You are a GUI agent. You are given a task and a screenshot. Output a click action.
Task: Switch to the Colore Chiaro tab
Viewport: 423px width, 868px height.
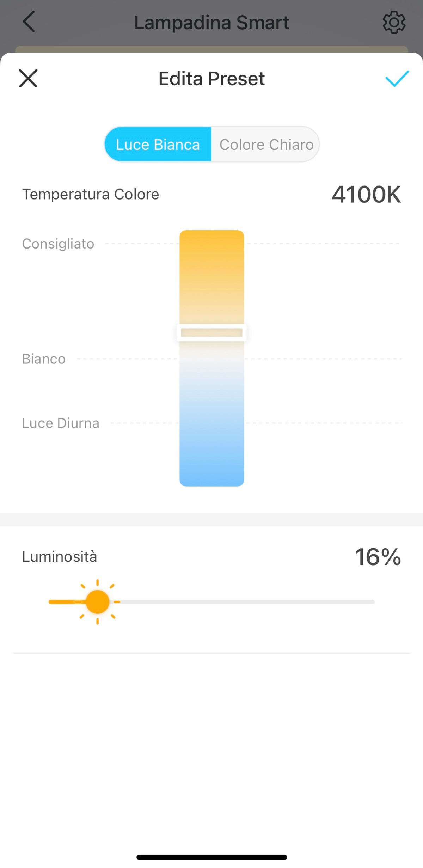pyautogui.click(x=266, y=144)
